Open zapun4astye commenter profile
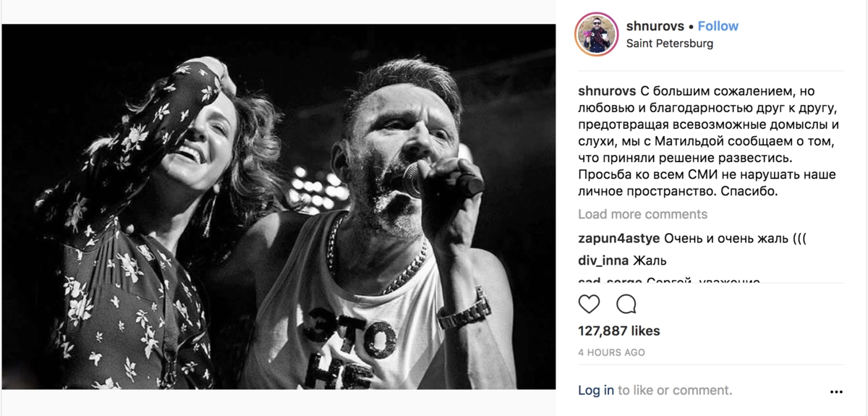The height and width of the screenshot is (416, 868). pos(618,238)
